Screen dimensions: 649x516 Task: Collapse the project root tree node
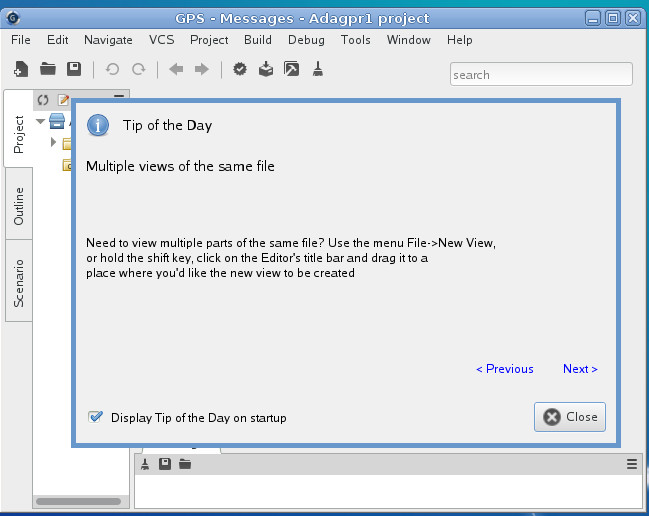(x=41, y=121)
